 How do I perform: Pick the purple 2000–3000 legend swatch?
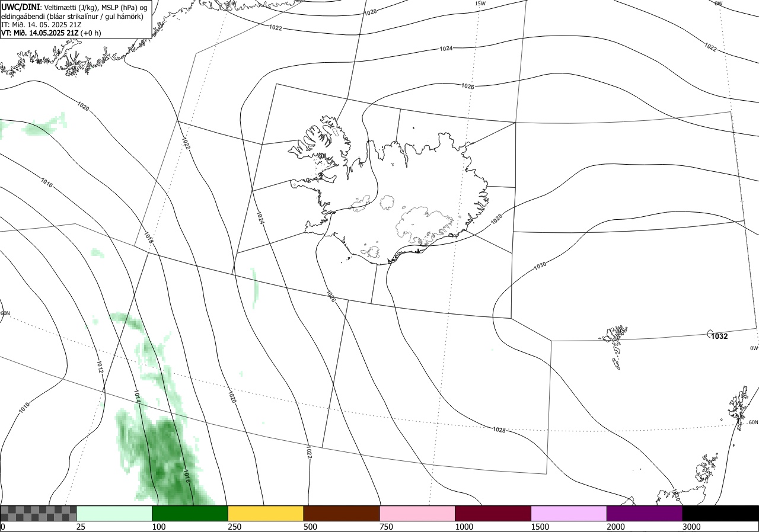tap(645, 513)
